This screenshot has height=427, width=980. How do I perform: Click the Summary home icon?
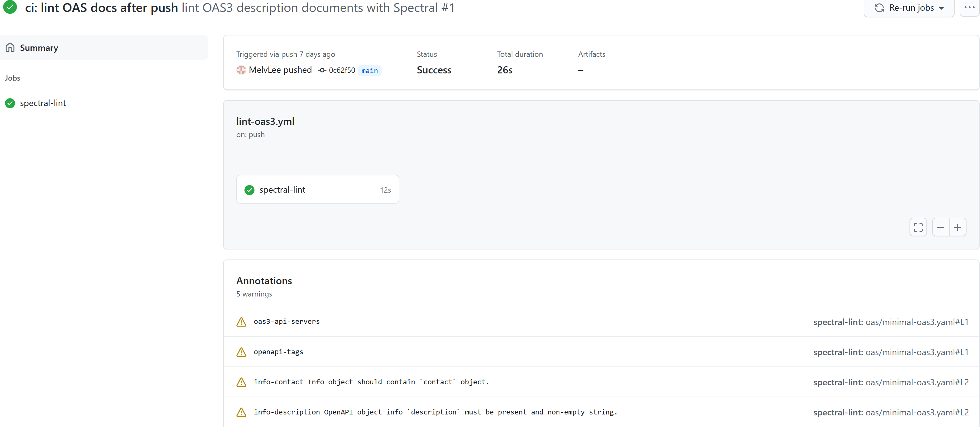pos(10,47)
